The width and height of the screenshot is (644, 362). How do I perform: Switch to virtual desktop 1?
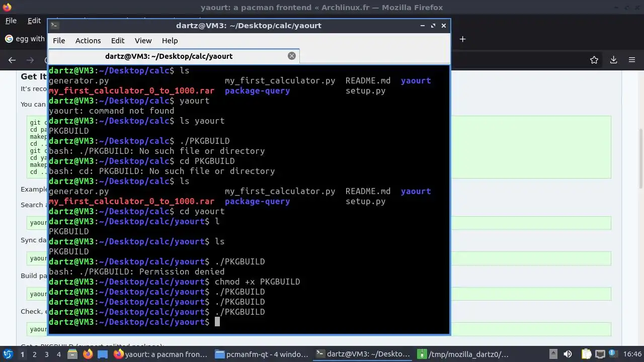coord(22,354)
